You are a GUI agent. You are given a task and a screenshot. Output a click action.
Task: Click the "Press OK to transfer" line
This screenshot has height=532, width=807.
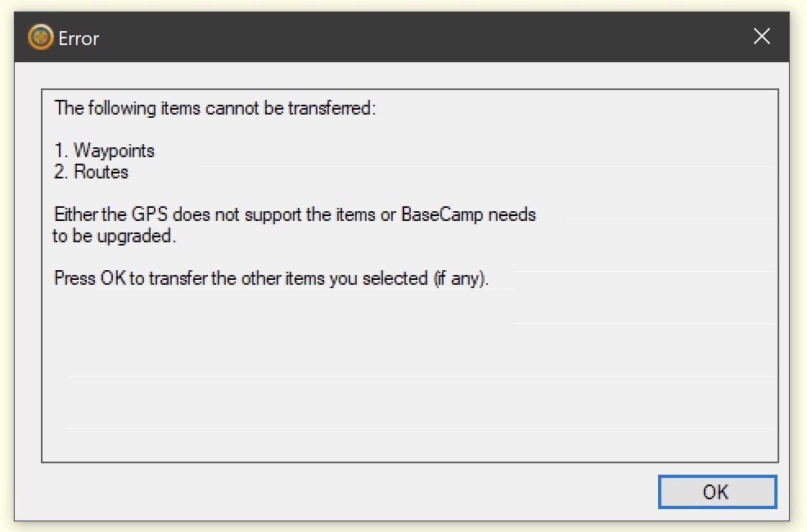point(270,278)
